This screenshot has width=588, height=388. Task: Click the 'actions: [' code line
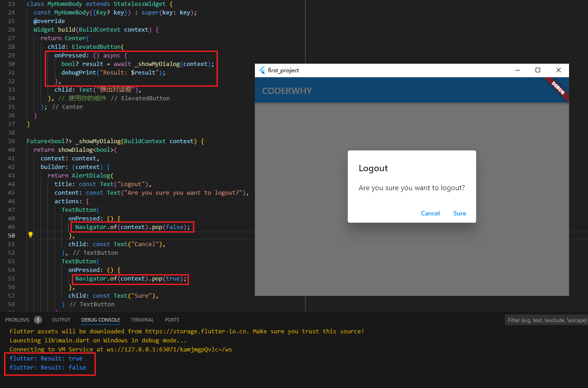72,201
